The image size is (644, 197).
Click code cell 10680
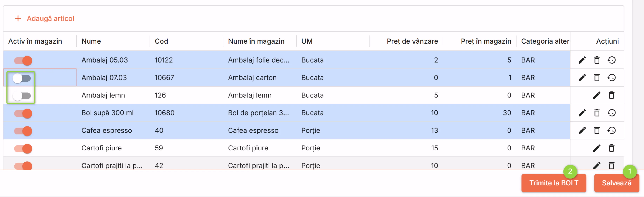(186, 113)
